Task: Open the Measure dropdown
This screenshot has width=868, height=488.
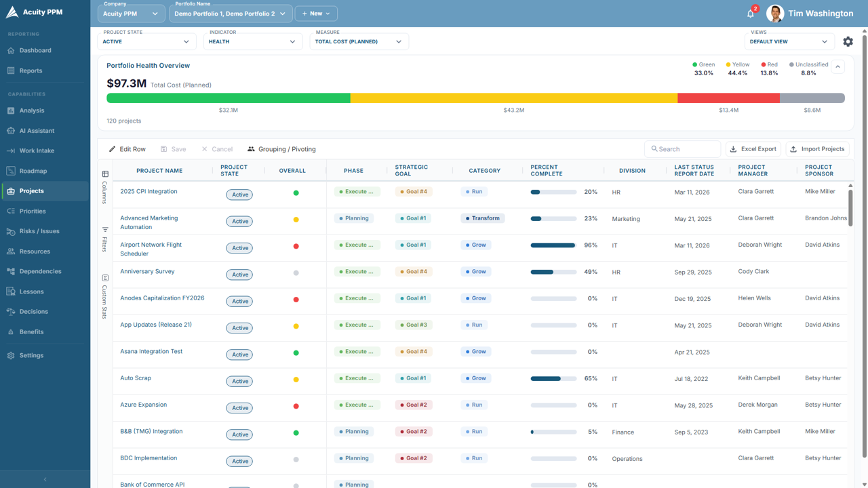Action: click(359, 41)
